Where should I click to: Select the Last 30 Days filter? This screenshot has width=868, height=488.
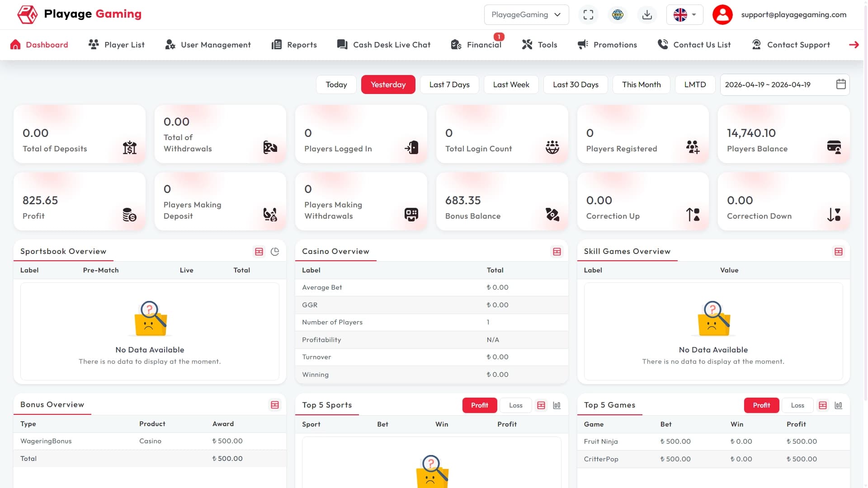tap(576, 84)
